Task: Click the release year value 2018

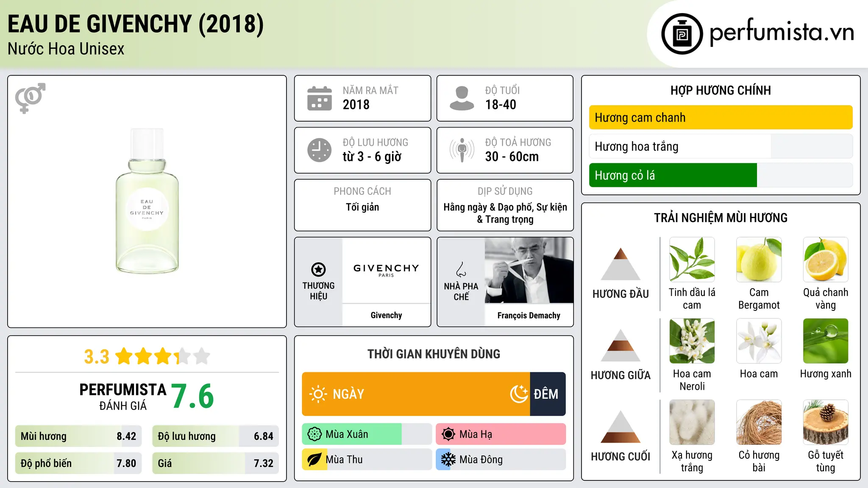Action: tap(356, 105)
